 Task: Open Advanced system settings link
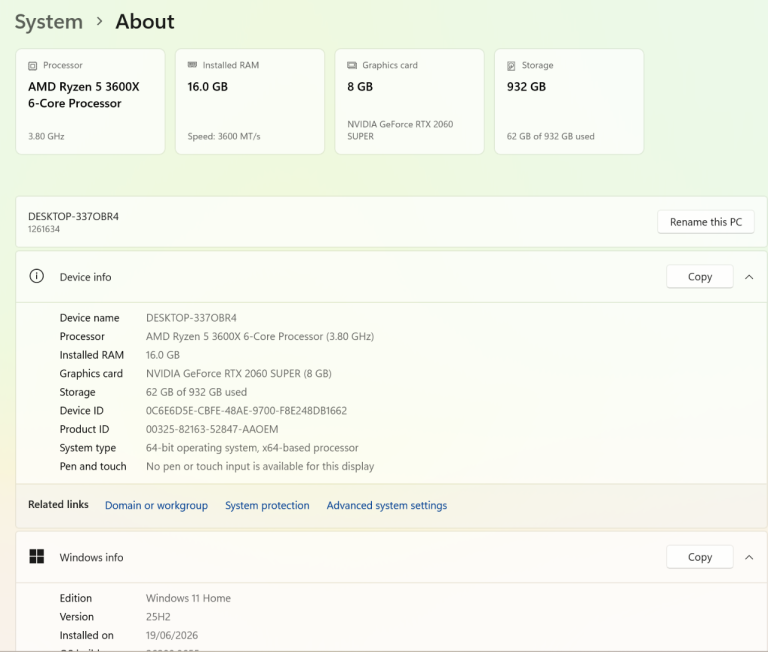click(x=387, y=505)
